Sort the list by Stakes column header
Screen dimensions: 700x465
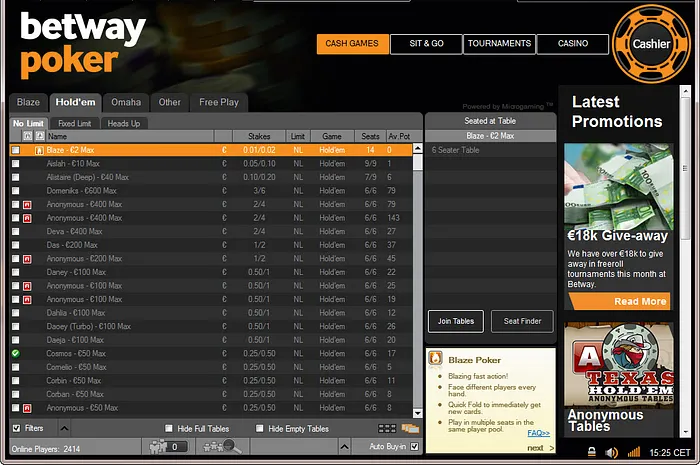point(259,136)
